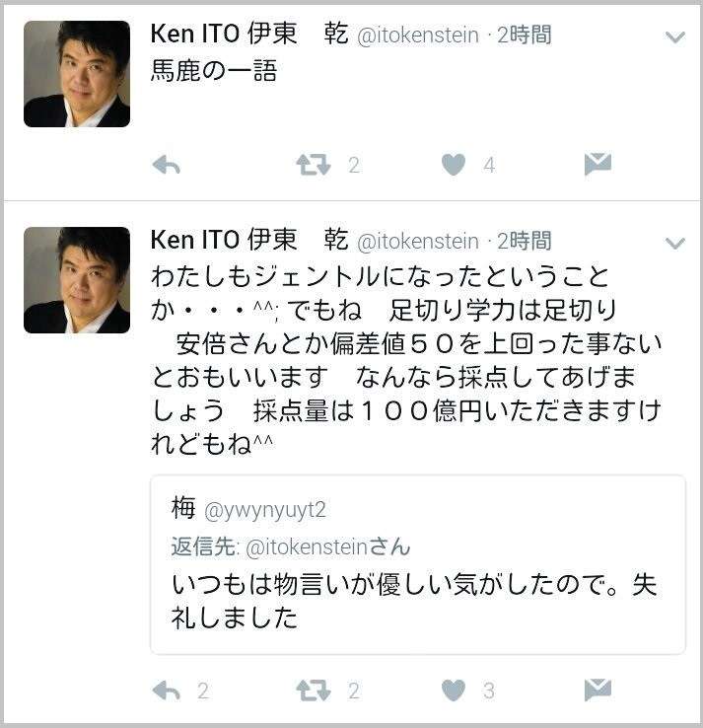
Task: Open the 馬鹿の一語 tweet text
Action: (x=214, y=71)
